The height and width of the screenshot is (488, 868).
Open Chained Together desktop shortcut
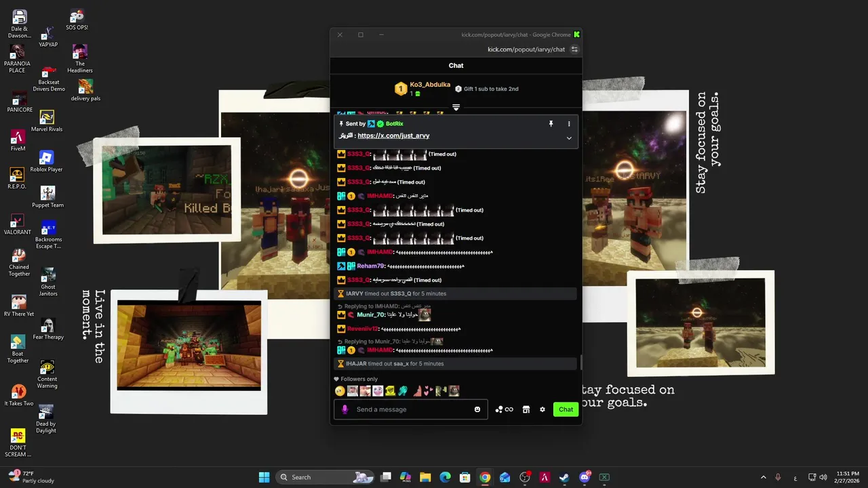point(19,263)
